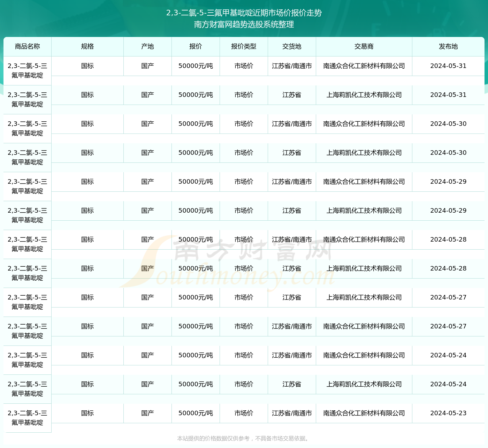Click 江苏省/南通市 in the 2024-05-27 row
Viewport: 488px width, 448px height.
pyautogui.click(x=292, y=326)
